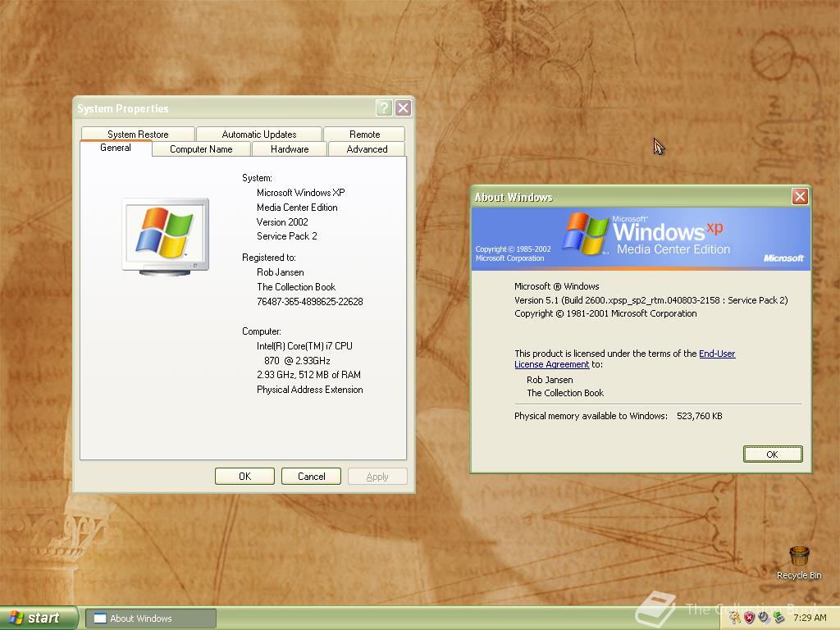Click OK in System Properties
Viewport: 840px width, 630px height.
coord(244,477)
